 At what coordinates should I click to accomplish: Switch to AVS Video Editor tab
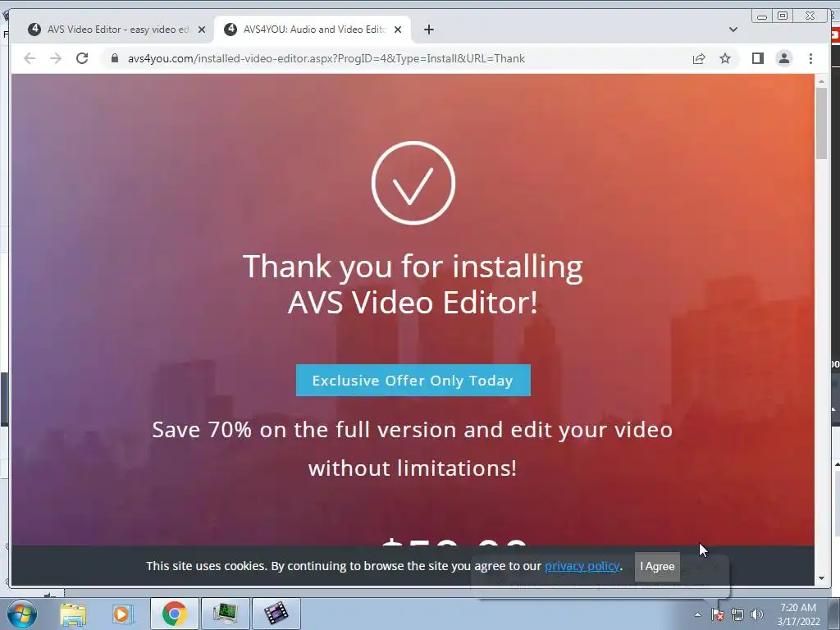(110, 30)
